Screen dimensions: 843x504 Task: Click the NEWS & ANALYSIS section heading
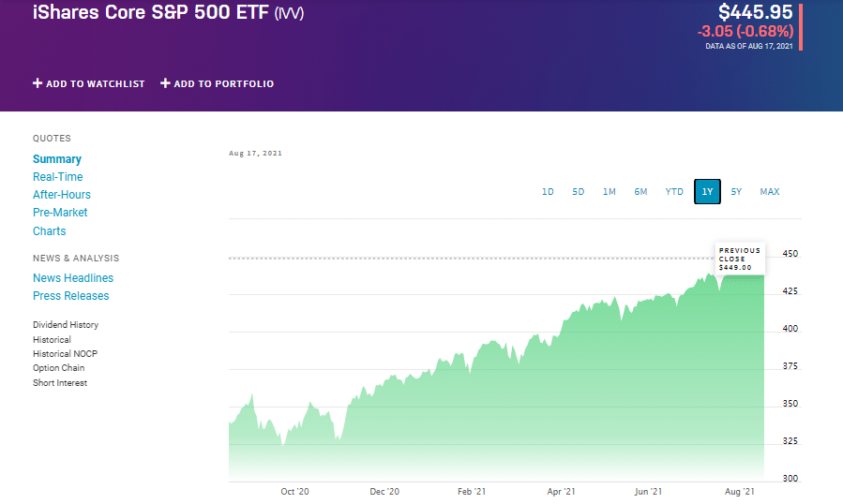click(76, 258)
